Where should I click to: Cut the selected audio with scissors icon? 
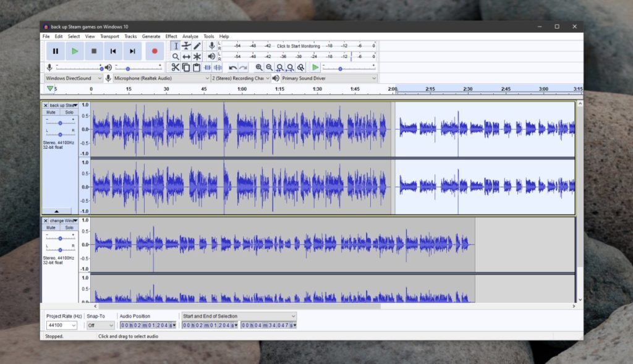pos(176,67)
